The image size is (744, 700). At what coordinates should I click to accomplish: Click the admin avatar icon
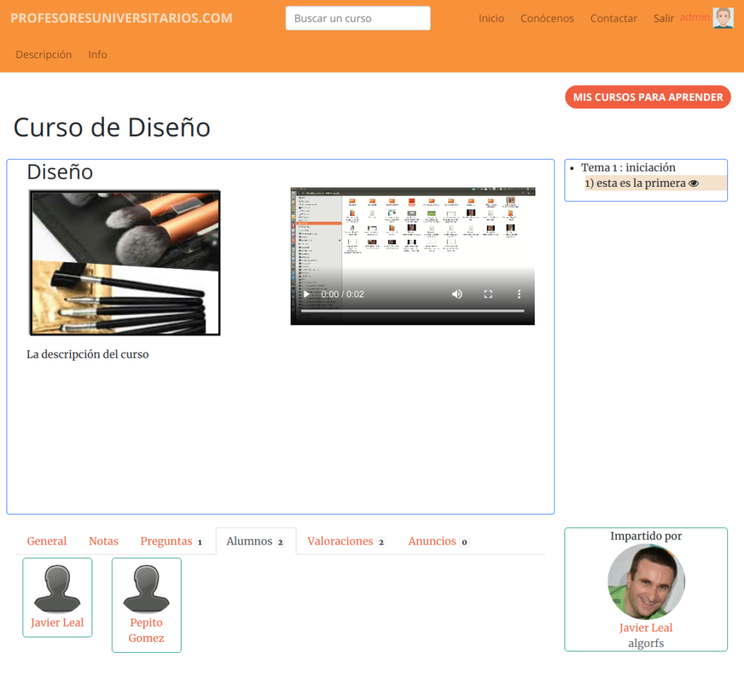(722, 18)
